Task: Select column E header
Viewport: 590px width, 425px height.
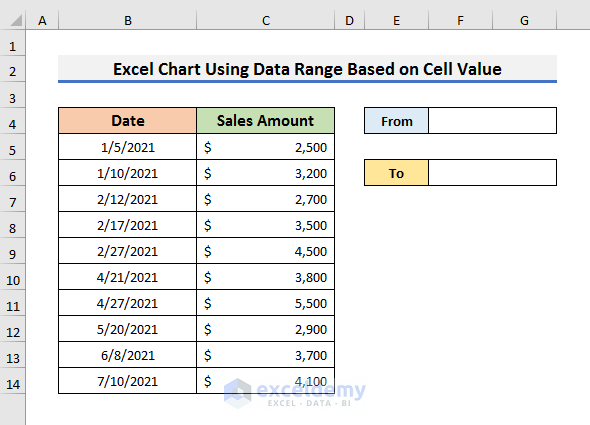Action: pos(397,20)
